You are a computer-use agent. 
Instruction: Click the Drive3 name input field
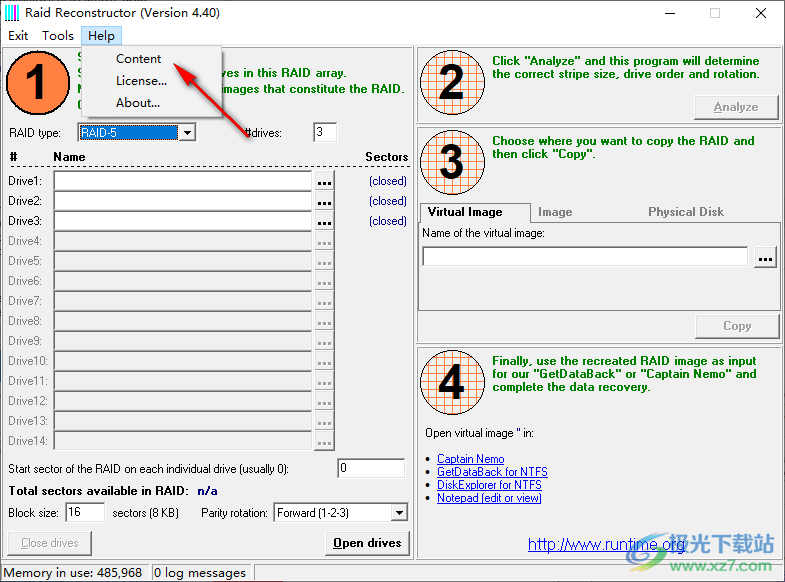tap(183, 221)
